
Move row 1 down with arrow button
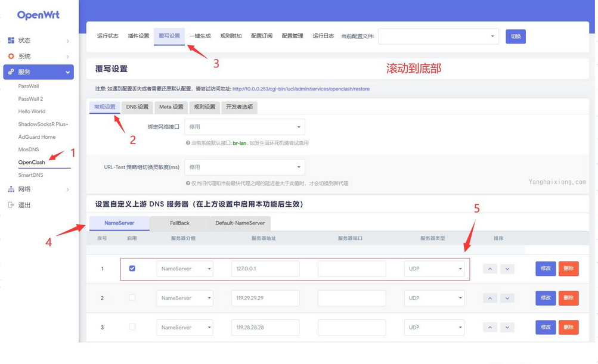point(507,269)
